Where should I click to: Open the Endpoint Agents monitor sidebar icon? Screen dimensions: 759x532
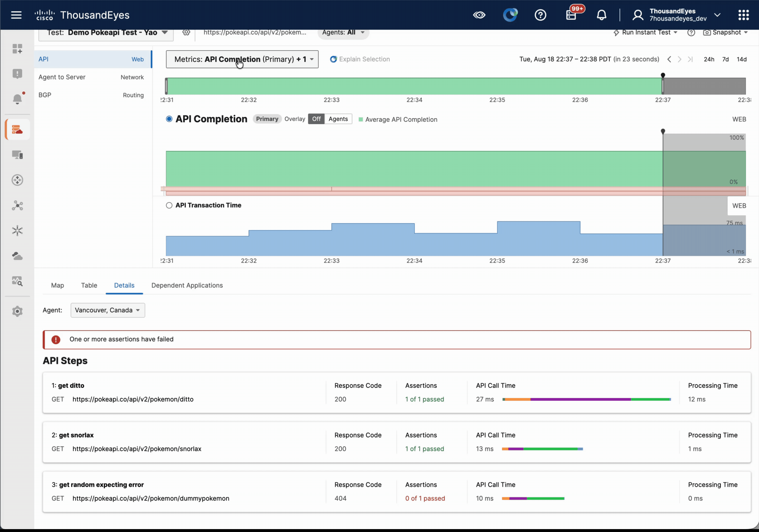(x=17, y=154)
